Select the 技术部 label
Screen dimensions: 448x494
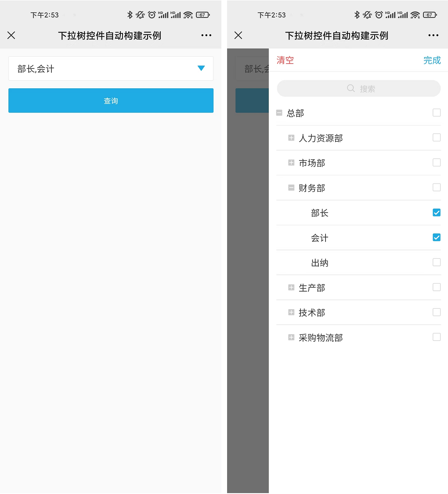311,313
